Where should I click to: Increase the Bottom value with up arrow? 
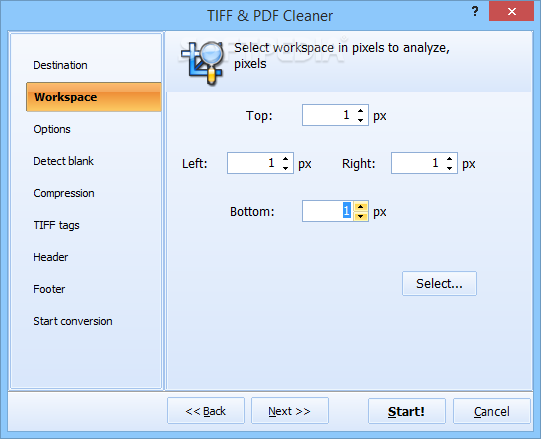361,207
